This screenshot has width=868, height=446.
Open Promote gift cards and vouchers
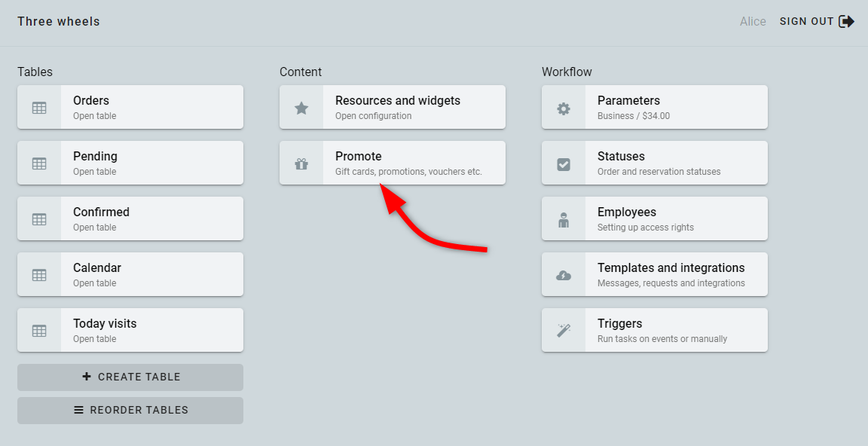[393, 163]
